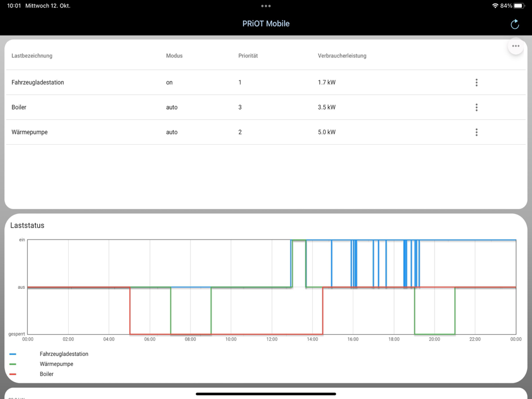Image resolution: width=532 pixels, height=399 pixels.
Task: Select the Verbraucherleistung column header
Action: click(x=342, y=56)
